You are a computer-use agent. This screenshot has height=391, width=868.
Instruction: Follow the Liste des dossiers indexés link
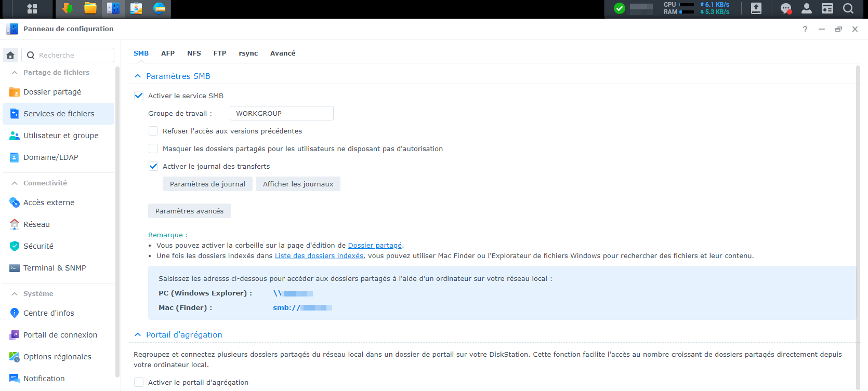tap(319, 255)
